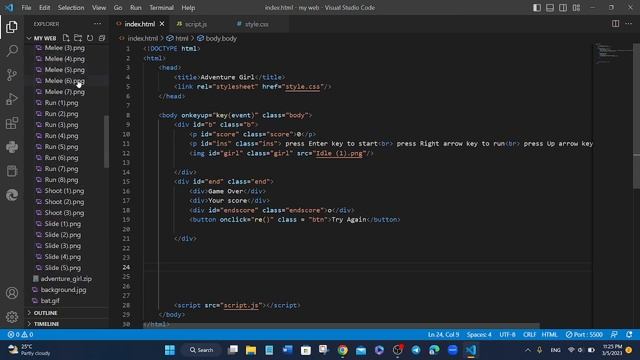Open Customize Layout icon in title bar
The width and height of the screenshot is (640, 360).
576,7
